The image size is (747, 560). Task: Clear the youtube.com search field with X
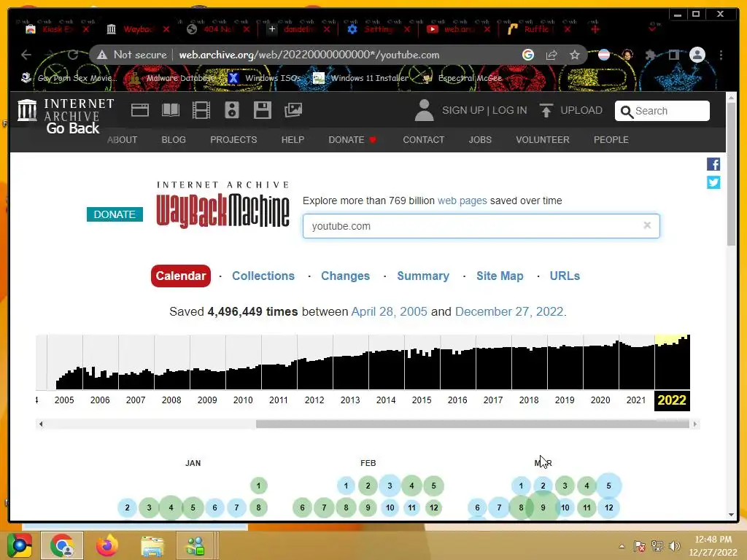click(647, 225)
